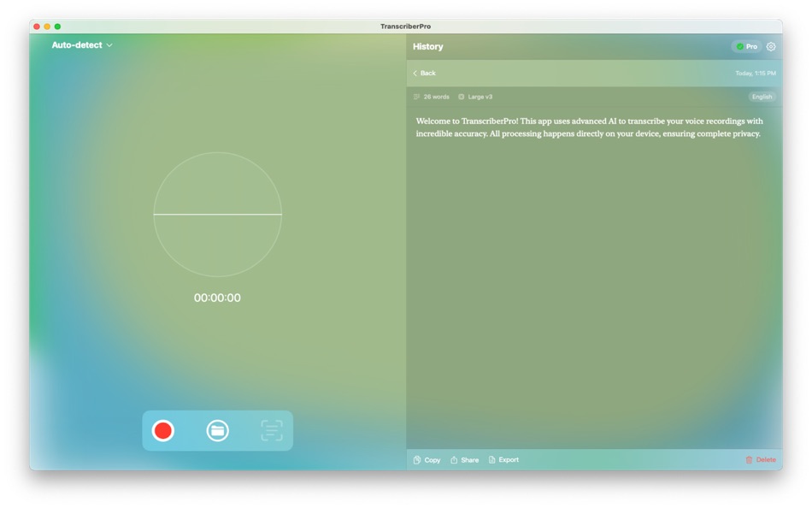
Task: Delete this transcription using the trash icon
Action: [x=761, y=459]
